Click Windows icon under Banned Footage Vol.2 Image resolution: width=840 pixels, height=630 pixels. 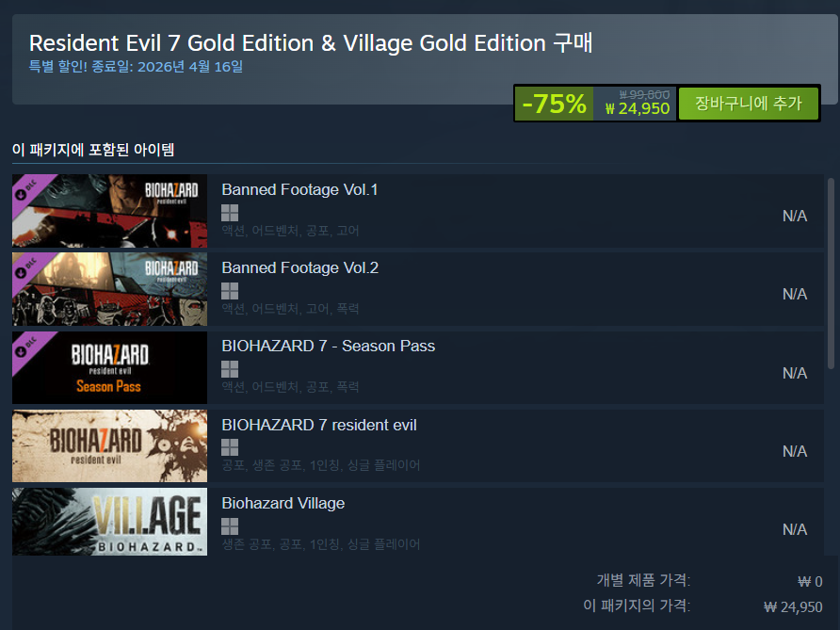coord(230,291)
